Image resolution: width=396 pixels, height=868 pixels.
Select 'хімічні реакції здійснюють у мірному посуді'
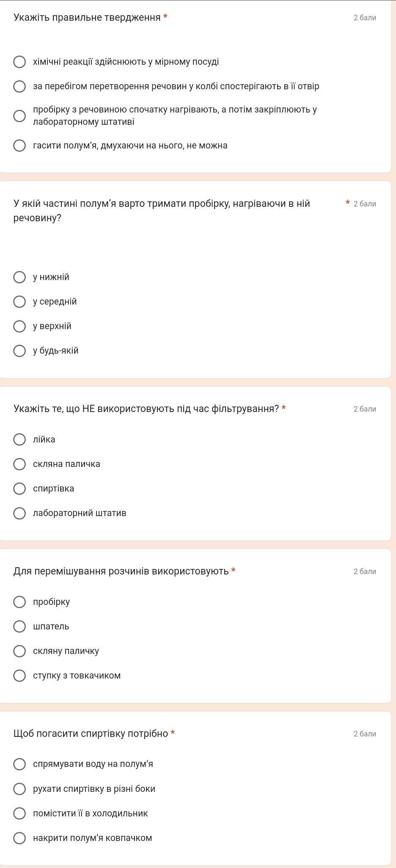tap(19, 62)
